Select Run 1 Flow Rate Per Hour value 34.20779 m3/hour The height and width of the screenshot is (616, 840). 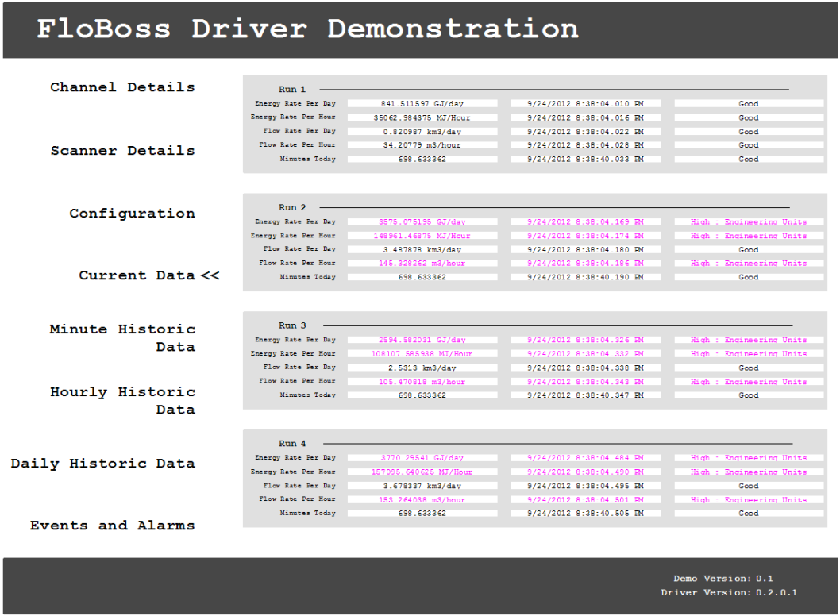[x=422, y=145]
